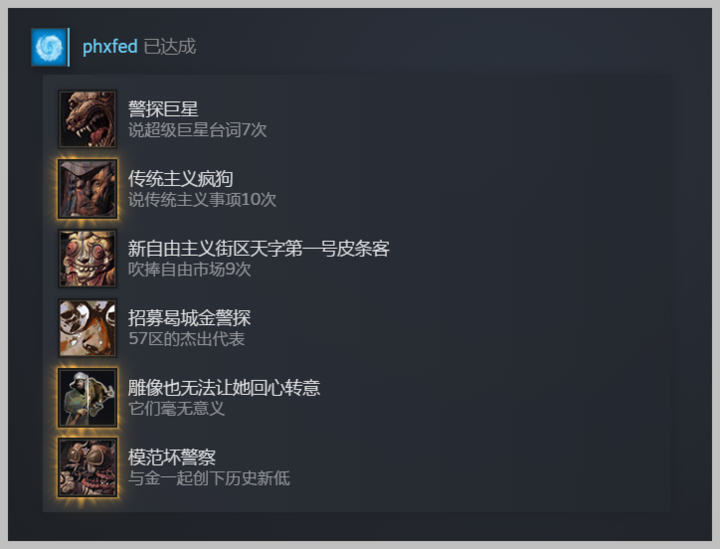
Task: Select the 传统主义疯狗 achievement title
Action: pos(180,179)
